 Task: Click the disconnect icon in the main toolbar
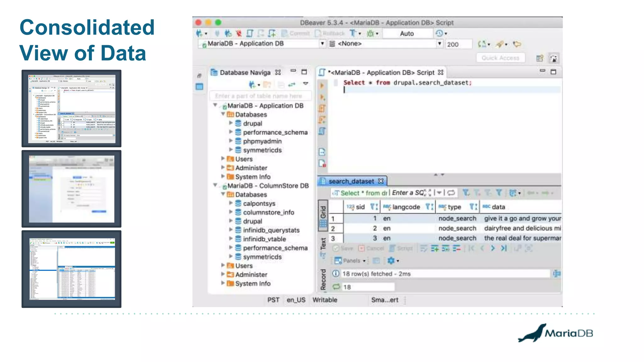[239, 33]
